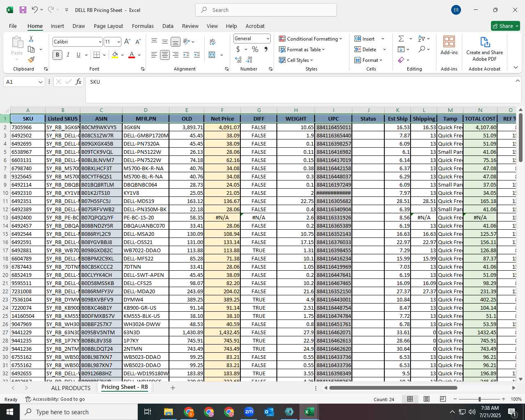Click the Delete cells button
The image size is (525, 420).
pyautogui.click(x=365, y=49)
